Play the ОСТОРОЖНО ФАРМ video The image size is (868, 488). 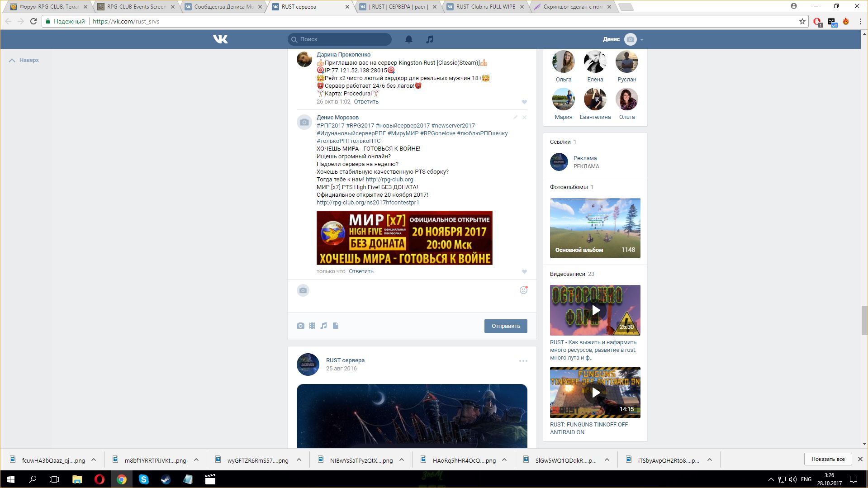(595, 310)
